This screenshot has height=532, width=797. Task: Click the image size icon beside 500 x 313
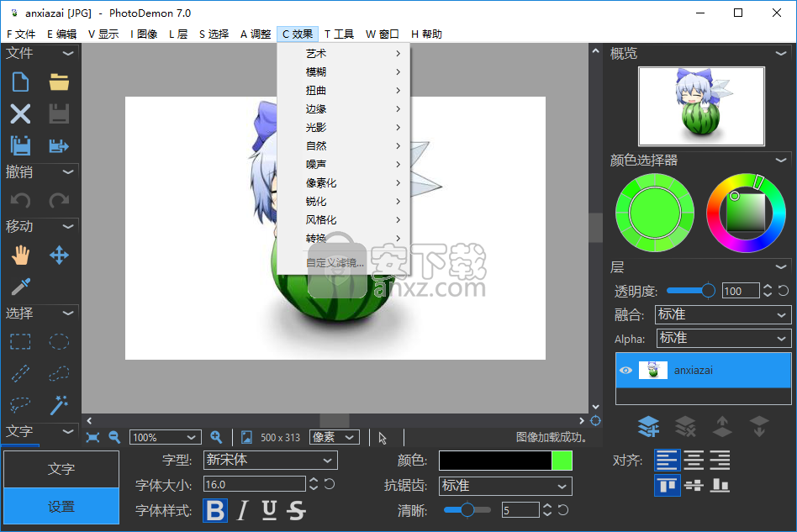(x=246, y=438)
